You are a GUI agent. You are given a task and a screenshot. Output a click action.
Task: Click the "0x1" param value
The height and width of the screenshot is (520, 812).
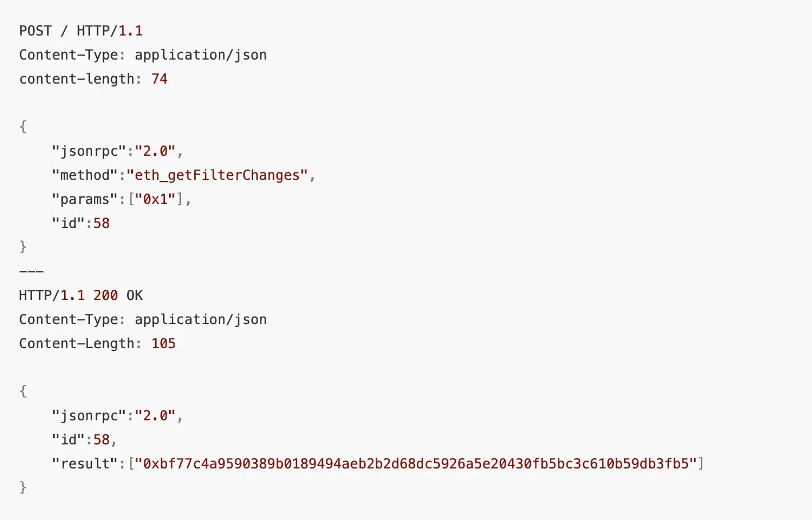click(155, 199)
